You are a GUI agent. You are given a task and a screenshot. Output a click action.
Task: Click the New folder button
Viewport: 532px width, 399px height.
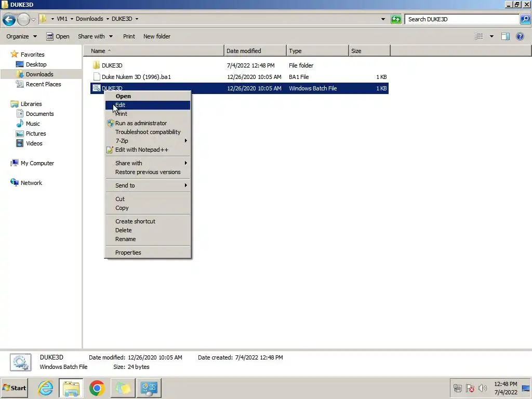(x=157, y=36)
